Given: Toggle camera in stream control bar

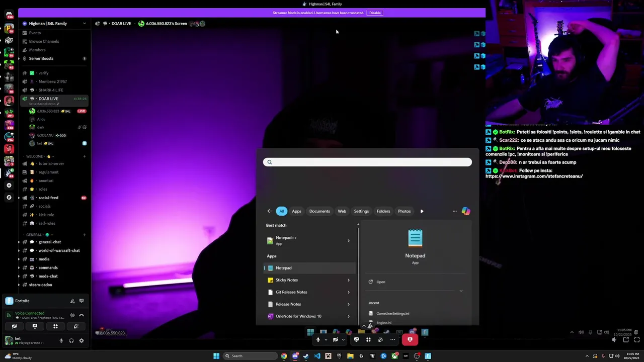Looking at the screenshot, I should (x=336, y=339).
